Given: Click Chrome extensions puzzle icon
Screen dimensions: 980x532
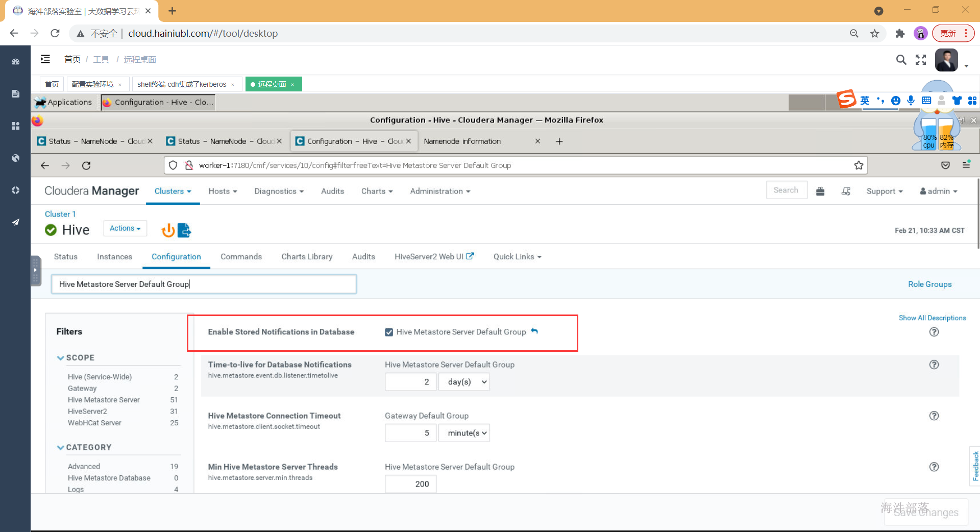Looking at the screenshot, I should [900, 33].
